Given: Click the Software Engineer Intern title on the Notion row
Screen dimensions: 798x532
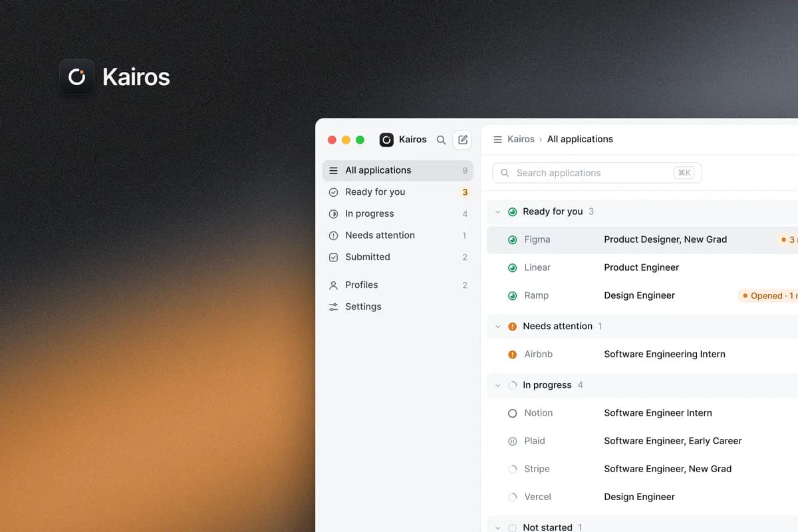Looking at the screenshot, I should (x=658, y=413).
